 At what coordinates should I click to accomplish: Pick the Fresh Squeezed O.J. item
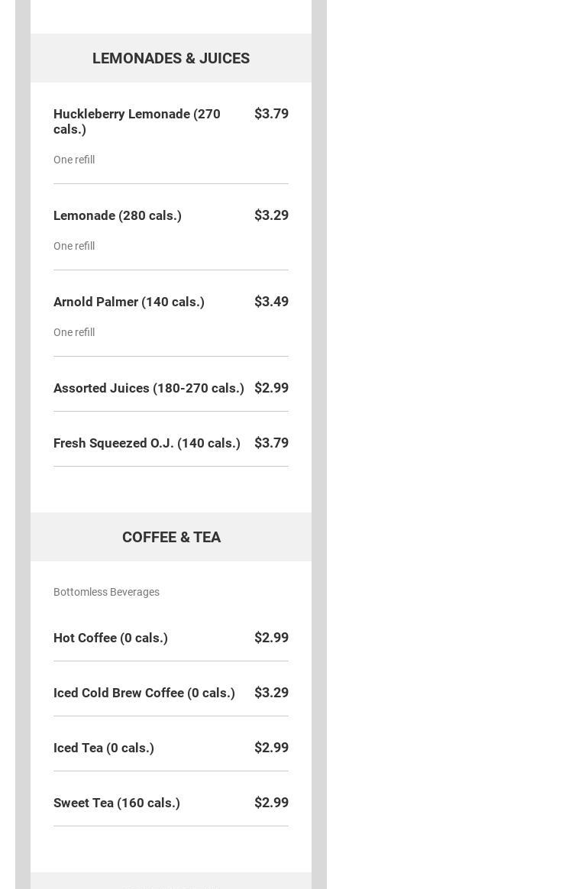point(147,443)
